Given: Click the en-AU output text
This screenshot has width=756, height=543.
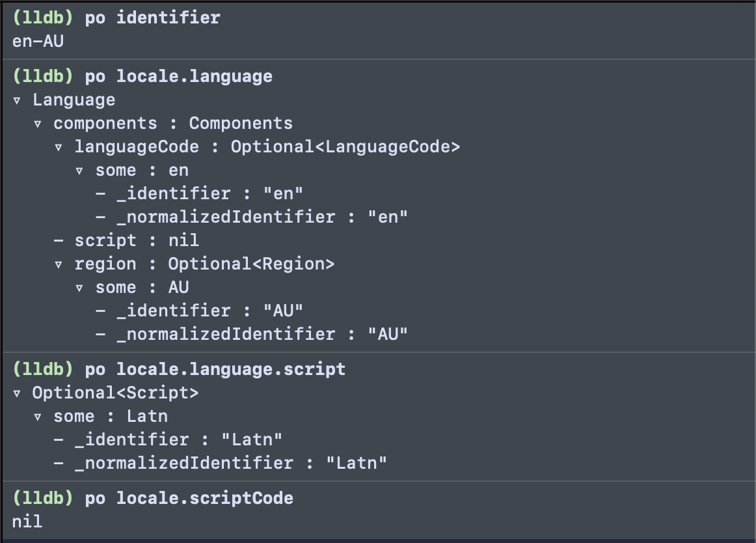Looking at the screenshot, I should click(x=38, y=41).
